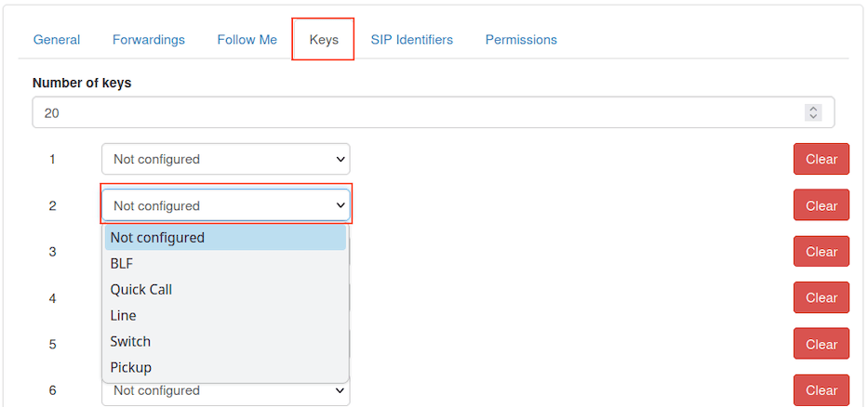Screen dimensions: 868x407
Task: Clear key 1 configuration
Action: pyautogui.click(x=821, y=159)
